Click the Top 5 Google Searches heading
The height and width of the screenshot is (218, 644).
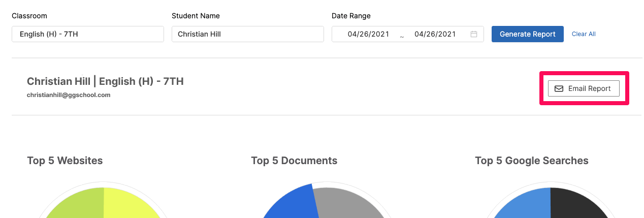coord(532,161)
